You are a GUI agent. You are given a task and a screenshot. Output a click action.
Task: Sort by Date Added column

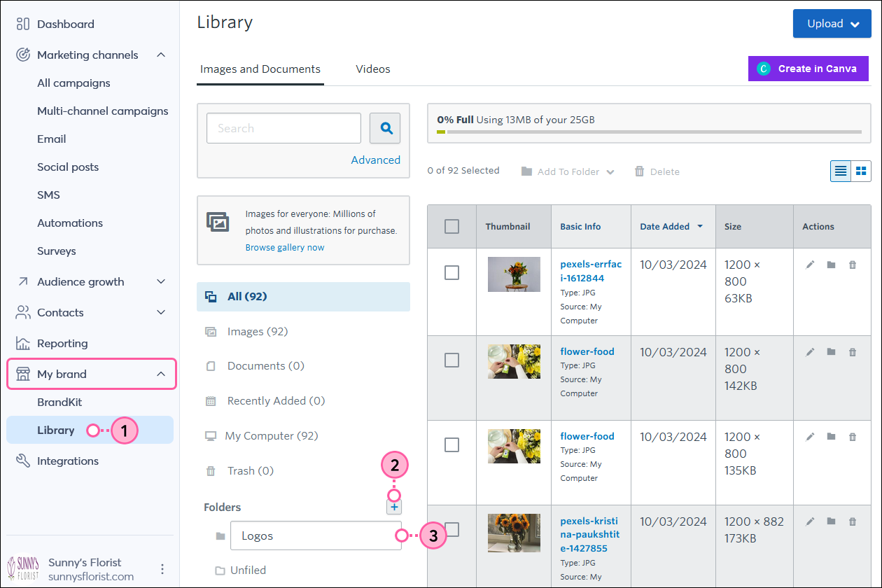(671, 226)
